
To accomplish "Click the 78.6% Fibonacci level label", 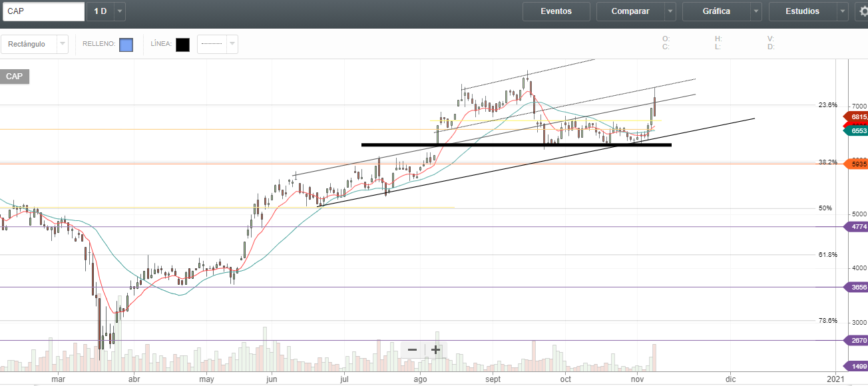I will coord(827,320).
